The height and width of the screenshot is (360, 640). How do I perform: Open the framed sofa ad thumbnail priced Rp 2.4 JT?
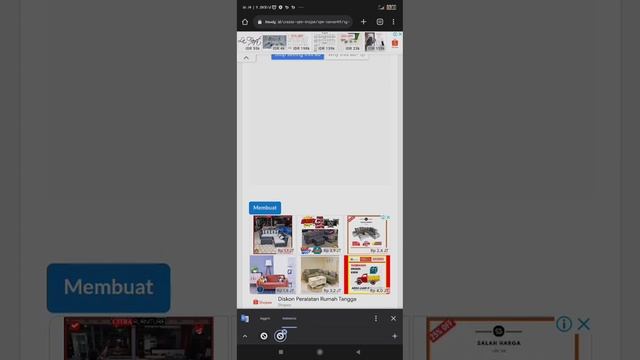(x=367, y=235)
